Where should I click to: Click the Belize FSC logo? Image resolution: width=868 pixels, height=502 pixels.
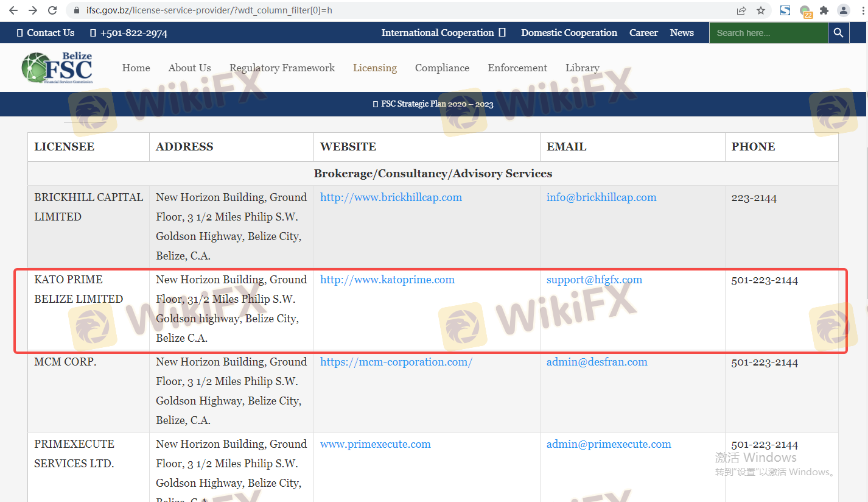[57, 68]
